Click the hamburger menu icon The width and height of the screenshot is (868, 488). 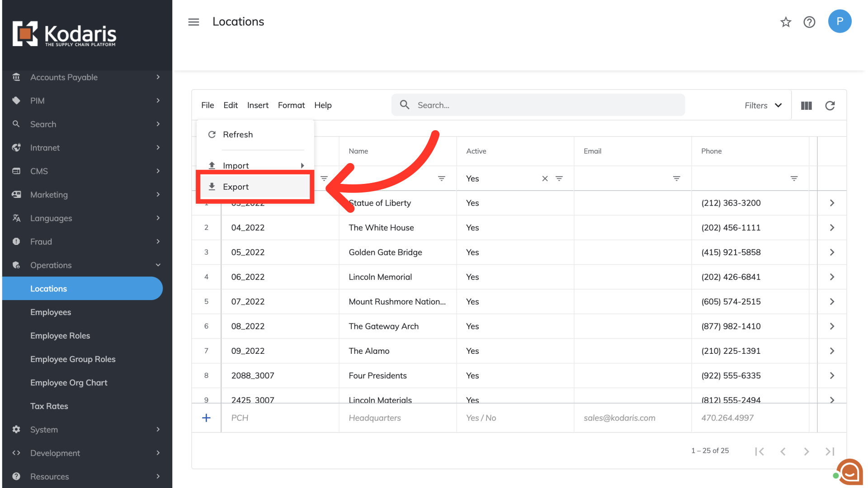click(x=193, y=22)
